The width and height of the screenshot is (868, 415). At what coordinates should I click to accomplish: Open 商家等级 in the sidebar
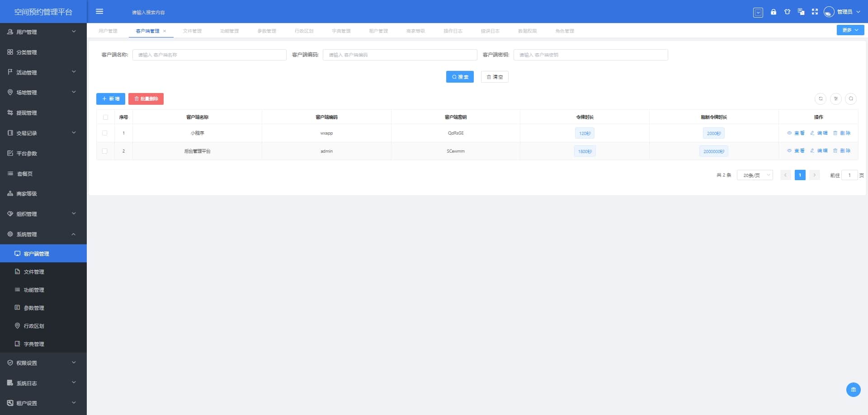43,193
